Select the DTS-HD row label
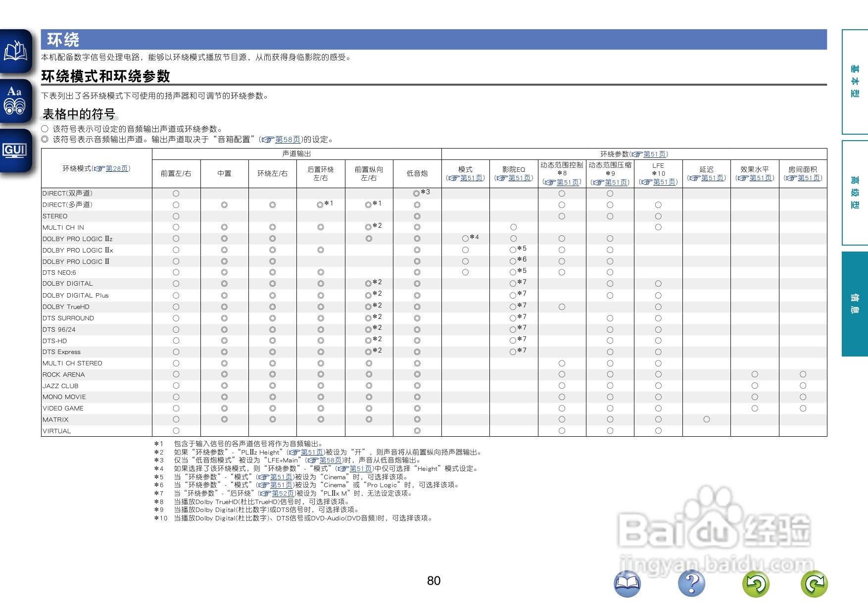This screenshot has height=614, width=868. pos(54,341)
